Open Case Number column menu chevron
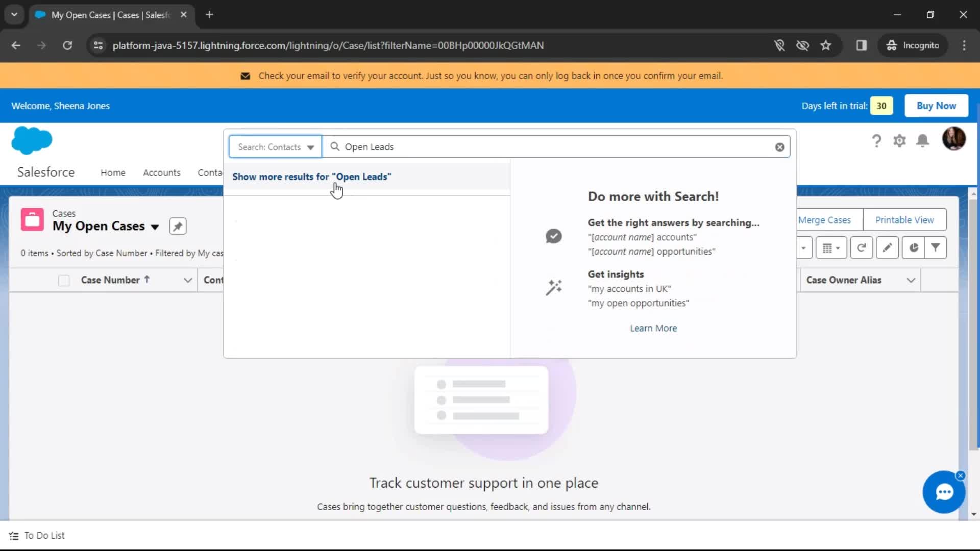The height and width of the screenshot is (551, 980). point(187,280)
